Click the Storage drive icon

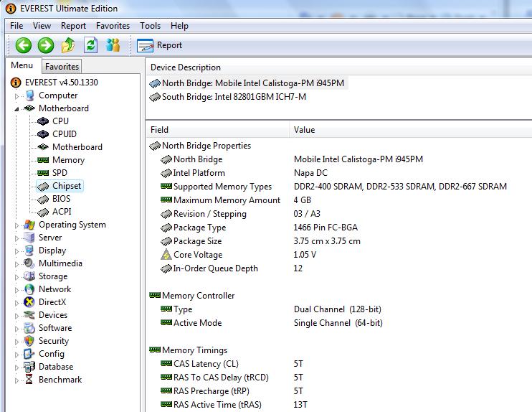(29, 276)
